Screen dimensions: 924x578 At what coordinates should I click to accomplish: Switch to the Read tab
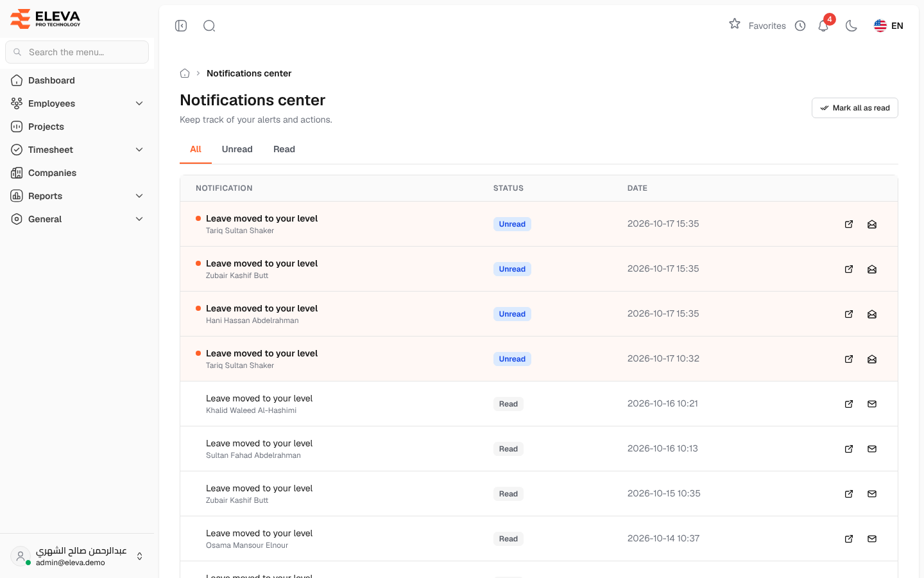click(x=284, y=149)
